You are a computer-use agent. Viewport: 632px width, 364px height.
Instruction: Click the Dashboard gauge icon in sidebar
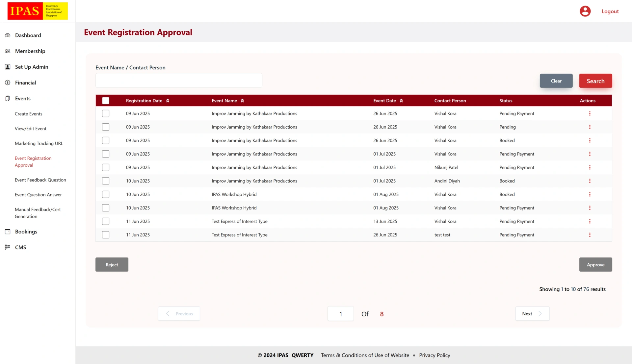(8, 35)
